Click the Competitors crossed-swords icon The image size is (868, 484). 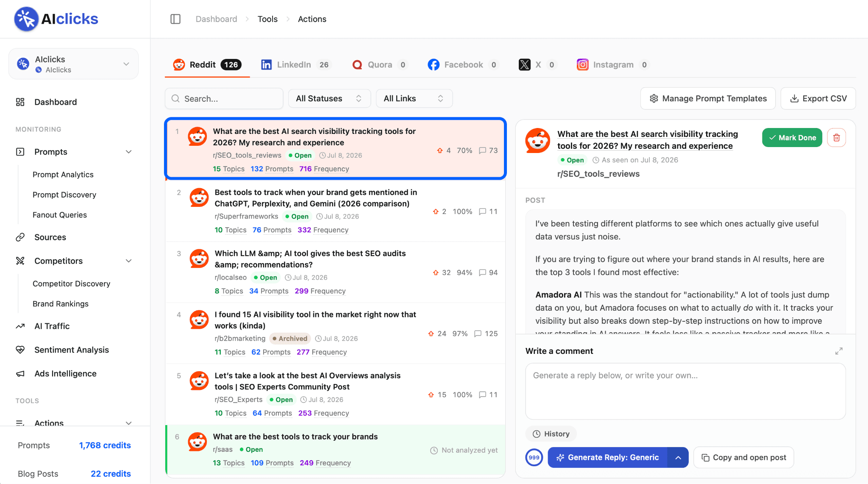click(20, 261)
